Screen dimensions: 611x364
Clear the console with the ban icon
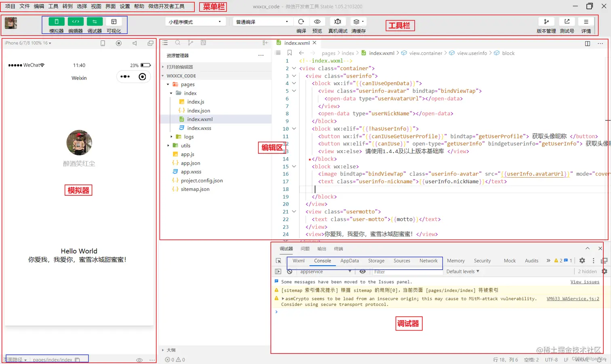pyautogui.click(x=289, y=272)
